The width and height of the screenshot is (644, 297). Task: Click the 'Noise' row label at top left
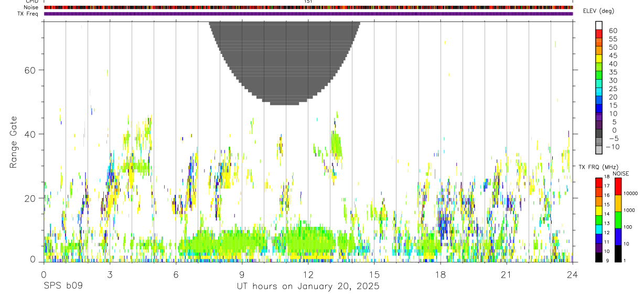pos(31,7)
